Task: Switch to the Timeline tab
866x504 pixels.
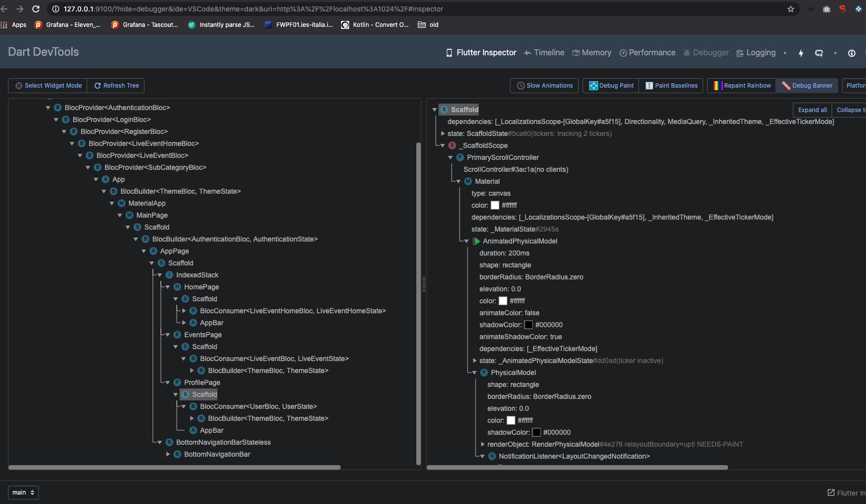Action: pyautogui.click(x=544, y=53)
